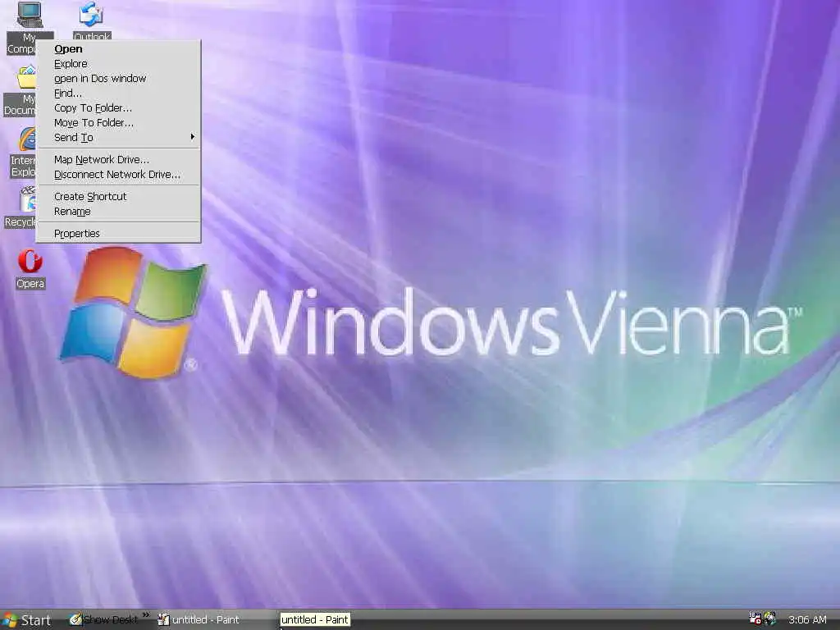Select Explore from the context menu
The image size is (840, 630).
(x=118, y=64)
